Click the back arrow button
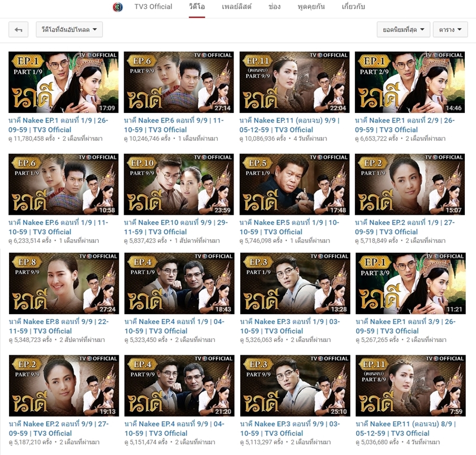476x455 pixels. coord(18,30)
